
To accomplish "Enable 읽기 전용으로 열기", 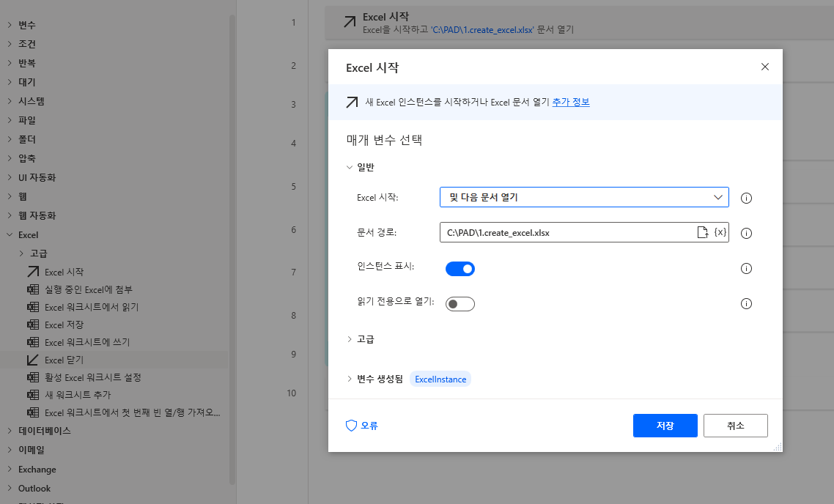I will tap(460, 303).
